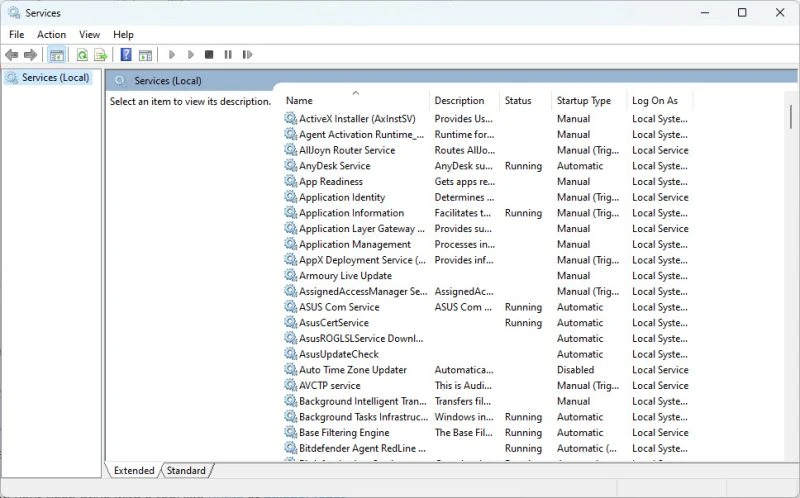Click the Services app icon in title bar
The image size is (800, 498).
pyautogui.click(x=14, y=13)
